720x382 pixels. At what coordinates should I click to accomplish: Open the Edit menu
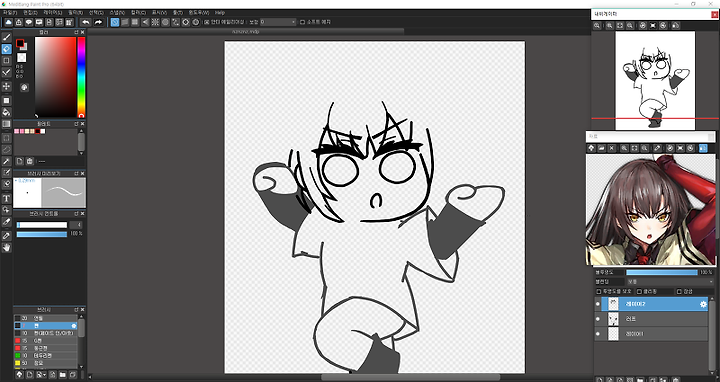[x=30, y=12]
